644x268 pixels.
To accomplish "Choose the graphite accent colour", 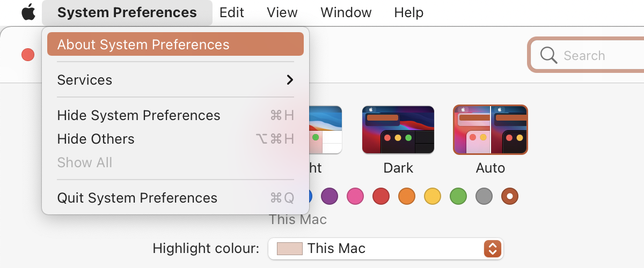I will point(484,196).
